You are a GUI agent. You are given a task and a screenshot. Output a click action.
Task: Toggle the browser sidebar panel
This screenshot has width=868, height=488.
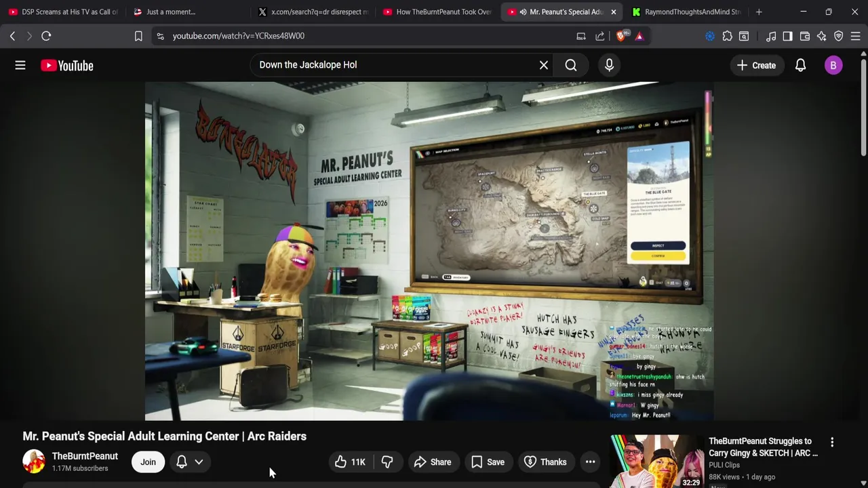tap(787, 36)
